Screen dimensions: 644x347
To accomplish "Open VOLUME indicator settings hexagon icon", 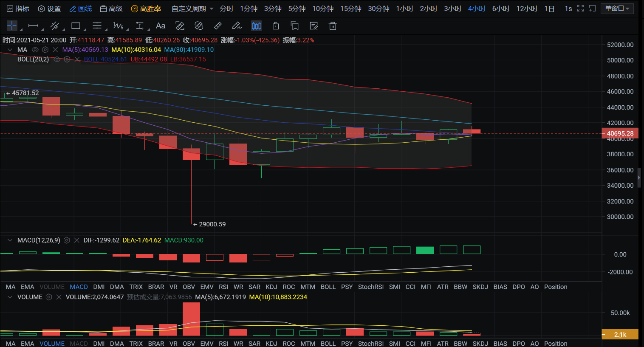I will pos(49,297).
